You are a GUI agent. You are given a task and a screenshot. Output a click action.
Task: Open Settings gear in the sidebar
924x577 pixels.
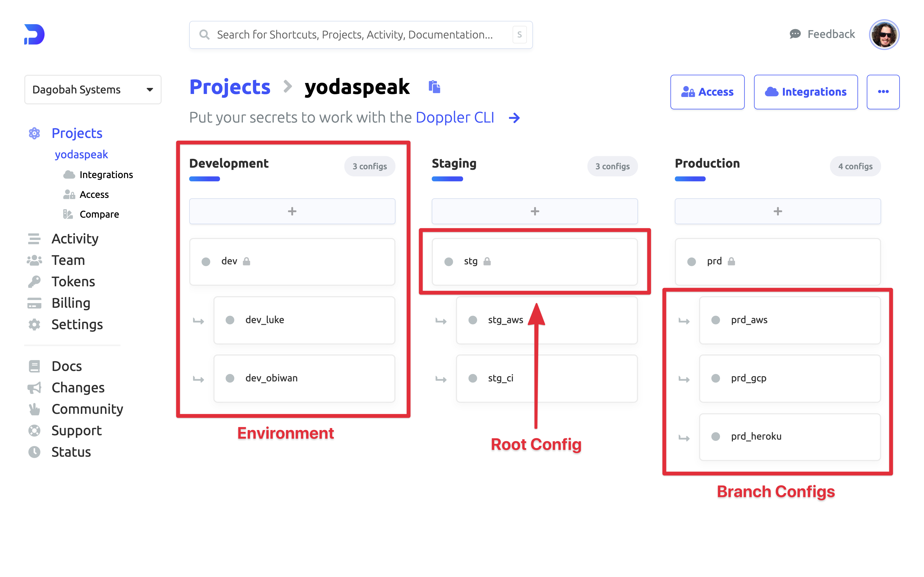34,324
